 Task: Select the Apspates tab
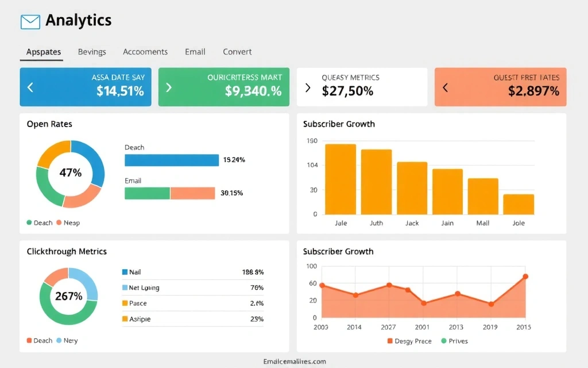[42, 51]
